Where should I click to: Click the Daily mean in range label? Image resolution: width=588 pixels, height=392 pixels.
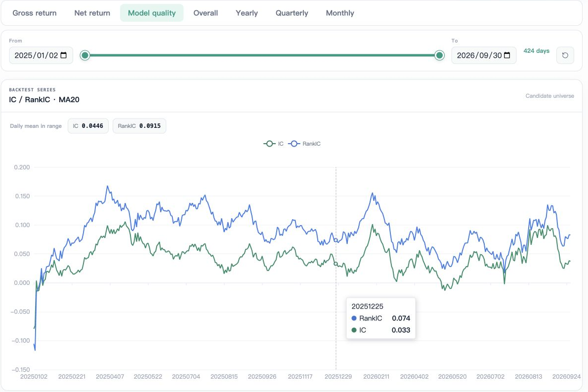coord(36,126)
